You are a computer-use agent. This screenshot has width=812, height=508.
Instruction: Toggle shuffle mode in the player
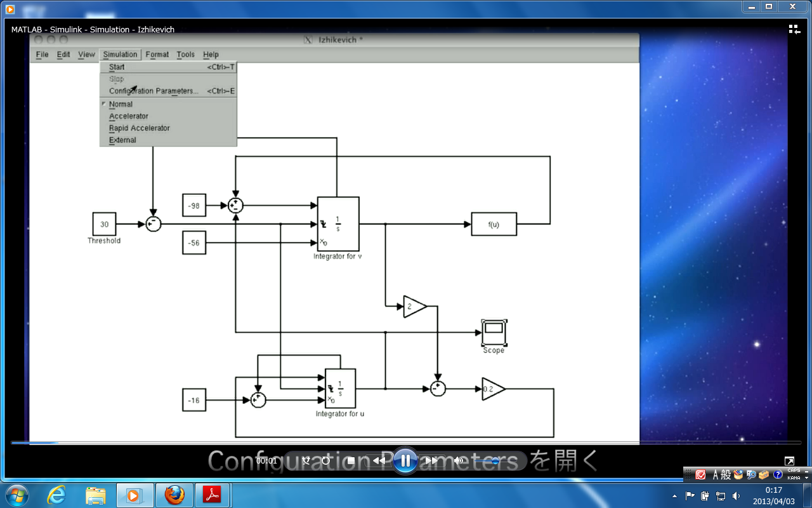click(306, 461)
